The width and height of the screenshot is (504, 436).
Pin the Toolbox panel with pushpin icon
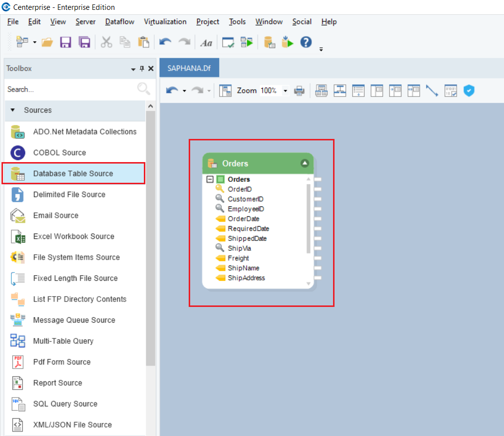click(142, 69)
